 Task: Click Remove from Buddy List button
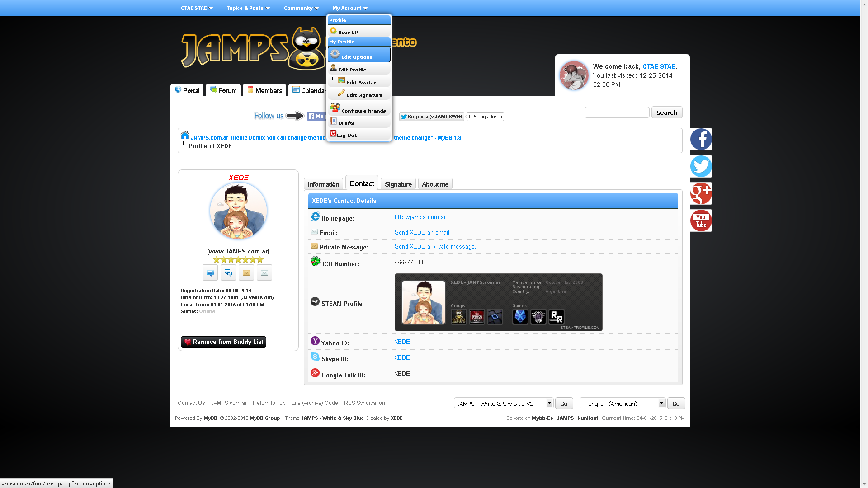tap(223, 342)
